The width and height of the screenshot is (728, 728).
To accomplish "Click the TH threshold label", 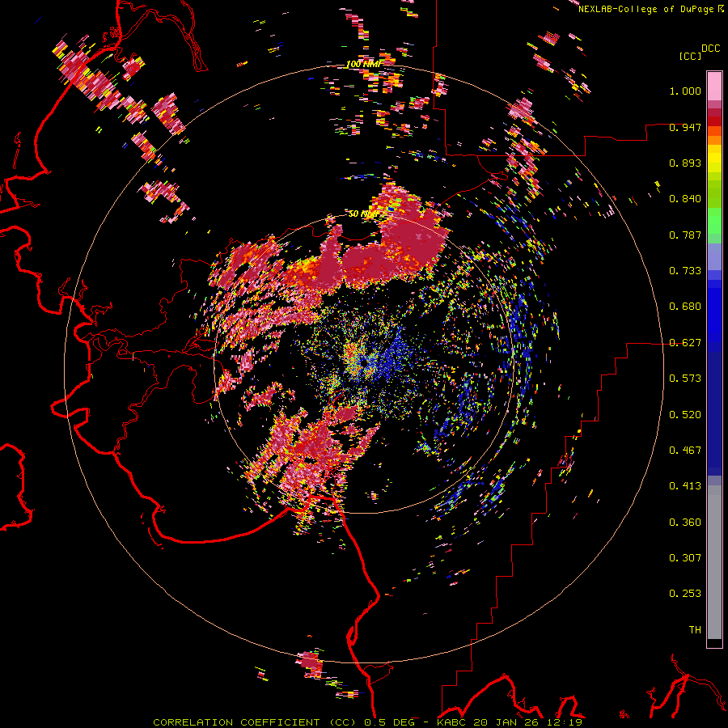I will 695,630.
